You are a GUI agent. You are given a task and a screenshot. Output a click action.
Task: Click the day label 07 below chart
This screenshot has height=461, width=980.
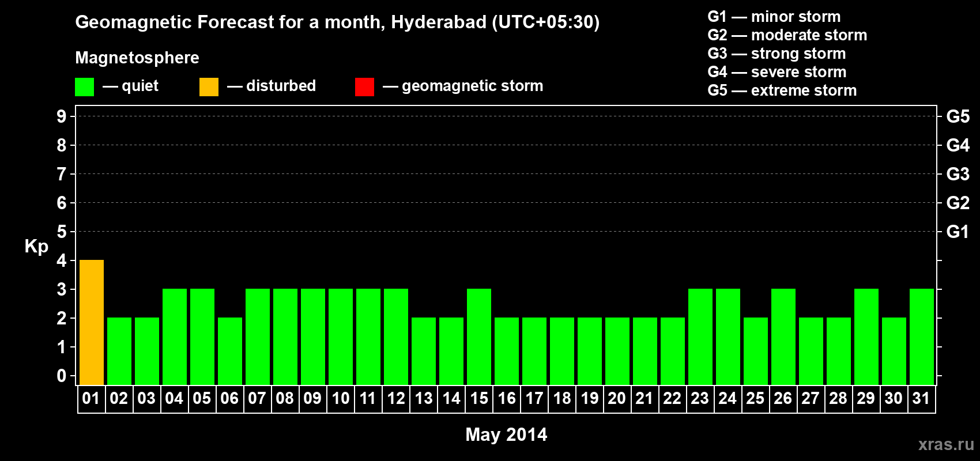(x=257, y=398)
